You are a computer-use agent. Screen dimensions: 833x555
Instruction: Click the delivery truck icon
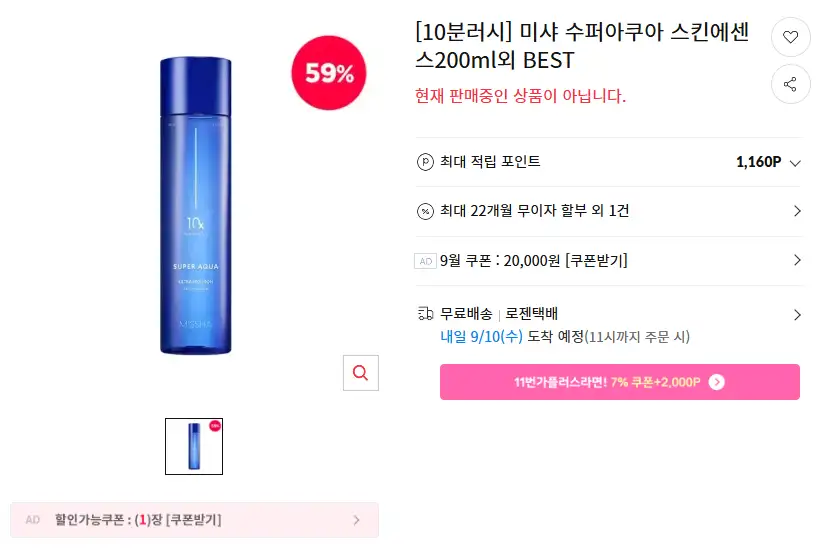[425, 314]
